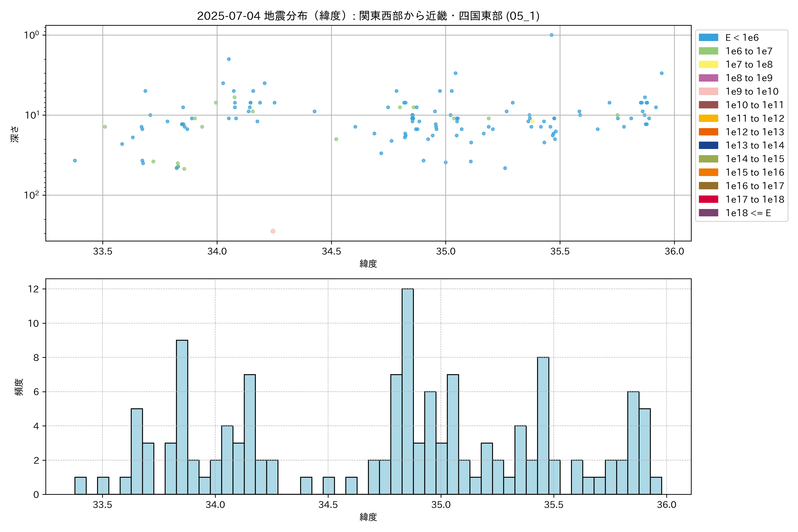Click the tallest histogram bar with frequency 12
This screenshot has height=532, width=798.
(x=407, y=391)
